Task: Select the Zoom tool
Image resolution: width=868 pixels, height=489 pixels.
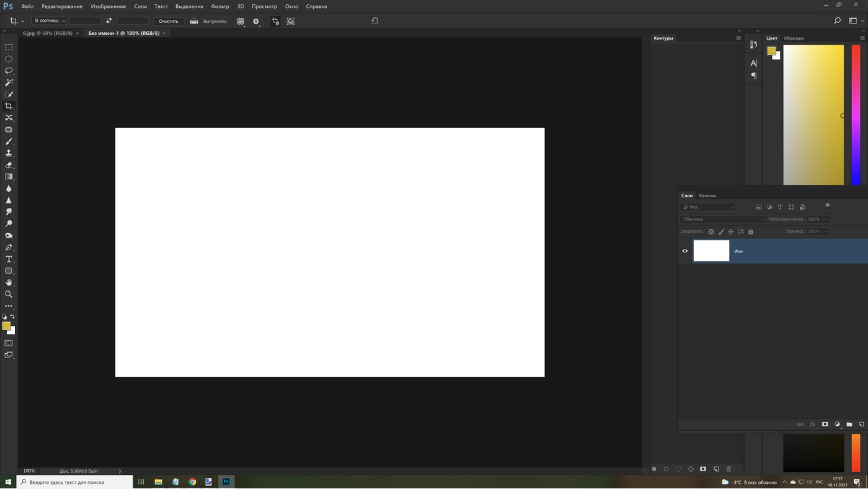Action: (x=9, y=295)
